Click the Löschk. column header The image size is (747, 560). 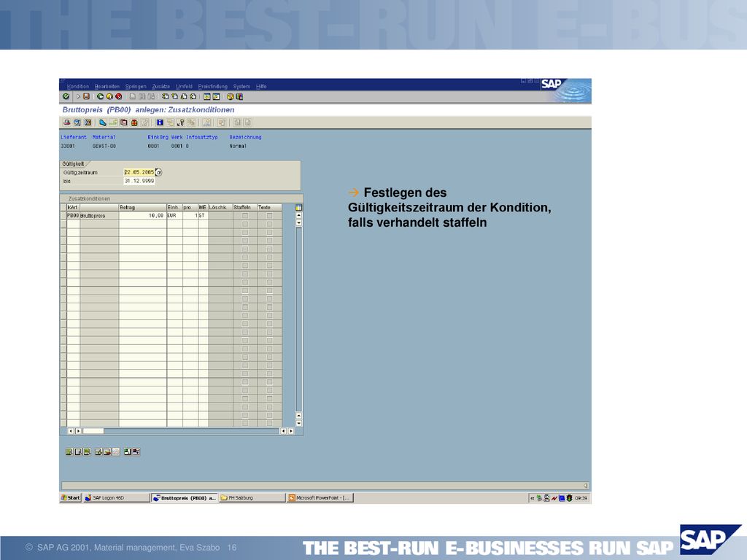point(220,208)
